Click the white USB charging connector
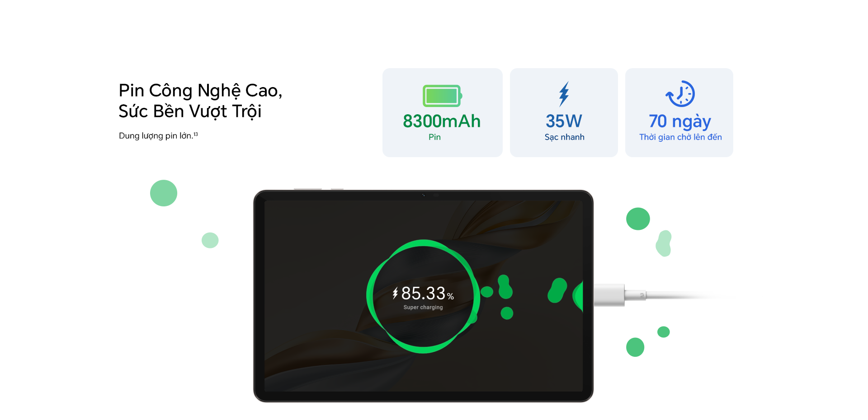Viewport: 868px width, 420px height. point(620,295)
